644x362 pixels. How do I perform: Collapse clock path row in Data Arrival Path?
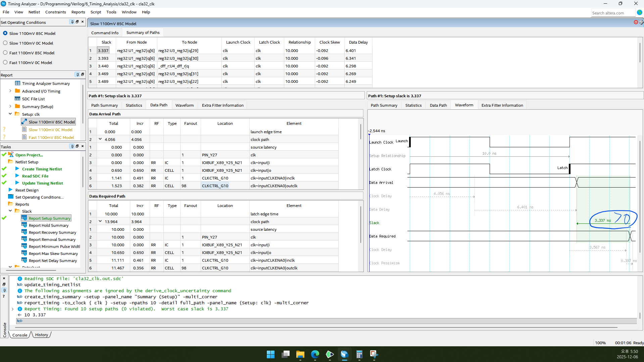point(100,139)
